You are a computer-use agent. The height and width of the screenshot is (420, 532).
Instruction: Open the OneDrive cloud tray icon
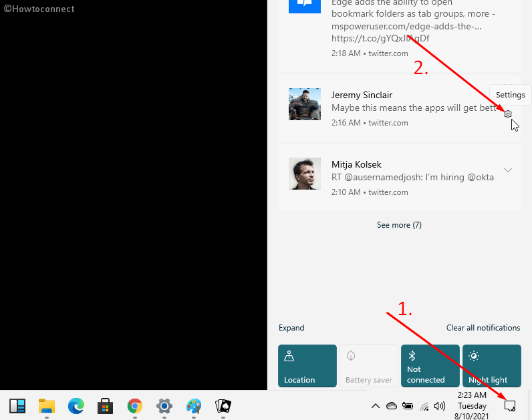[x=392, y=406]
